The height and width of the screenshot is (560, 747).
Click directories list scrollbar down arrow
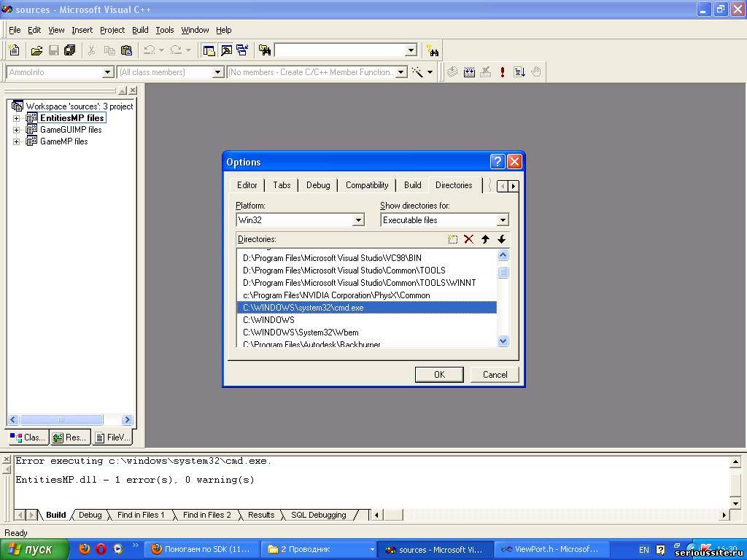tap(503, 341)
